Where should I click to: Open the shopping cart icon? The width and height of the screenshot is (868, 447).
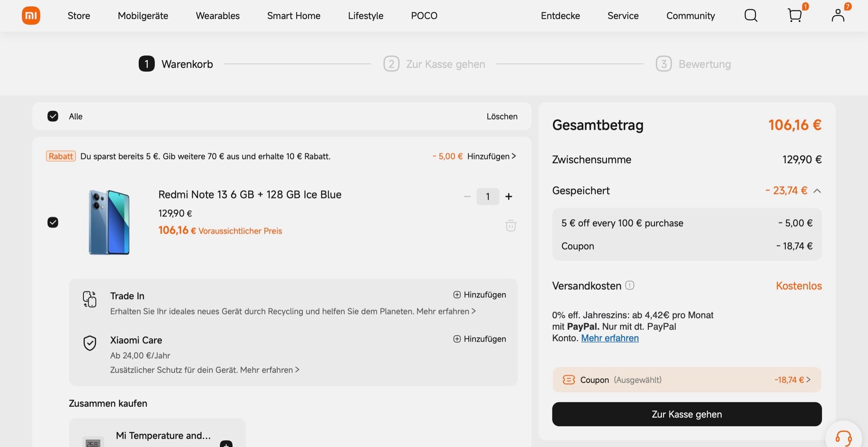click(x=794, y=16)
